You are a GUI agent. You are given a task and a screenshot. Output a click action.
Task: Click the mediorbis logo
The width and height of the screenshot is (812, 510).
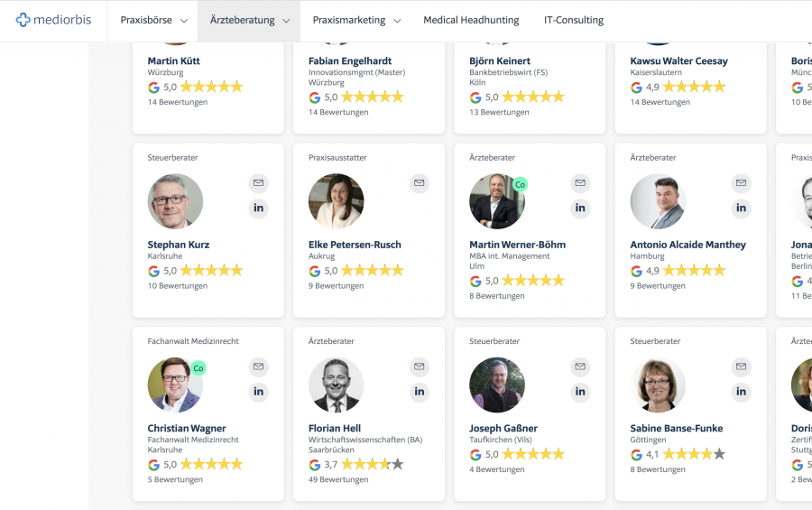(x=53, y=20)
